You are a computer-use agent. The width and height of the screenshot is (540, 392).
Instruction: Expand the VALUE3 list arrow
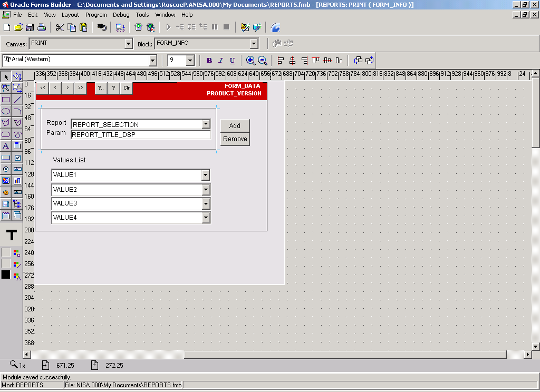pos(206,204)
